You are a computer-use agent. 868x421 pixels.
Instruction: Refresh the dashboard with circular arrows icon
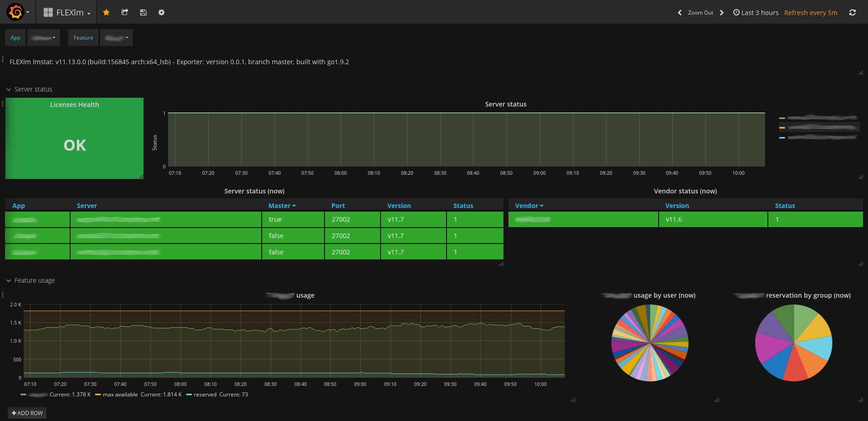[853, 13]
